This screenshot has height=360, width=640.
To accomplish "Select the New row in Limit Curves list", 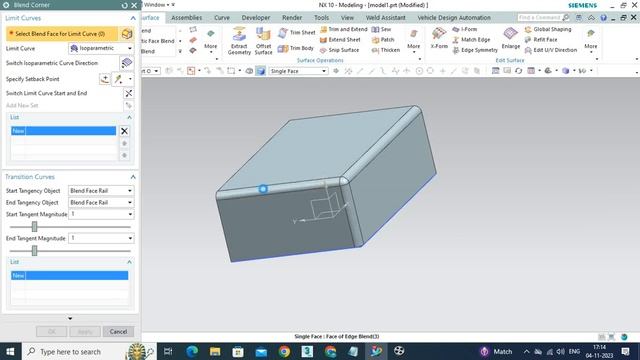I will pos(63,131).
